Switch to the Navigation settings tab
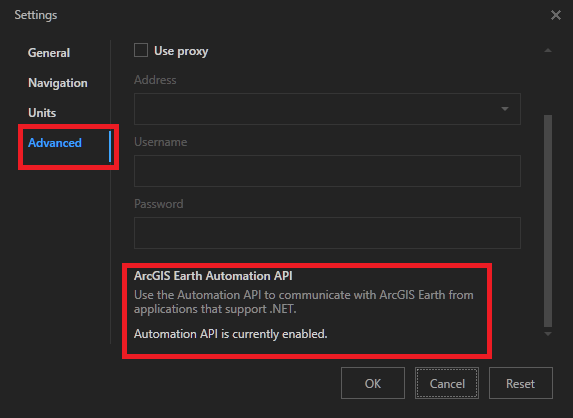 (58, 83)
